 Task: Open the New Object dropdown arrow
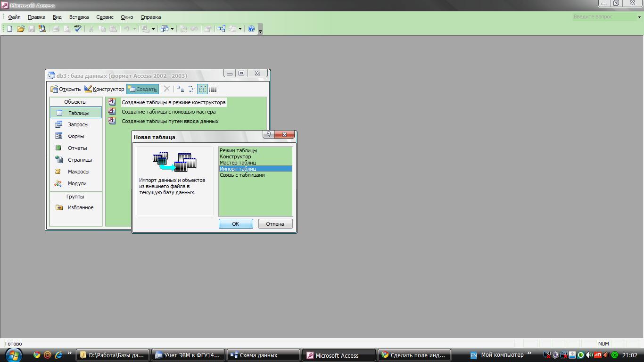pos(240,29)
